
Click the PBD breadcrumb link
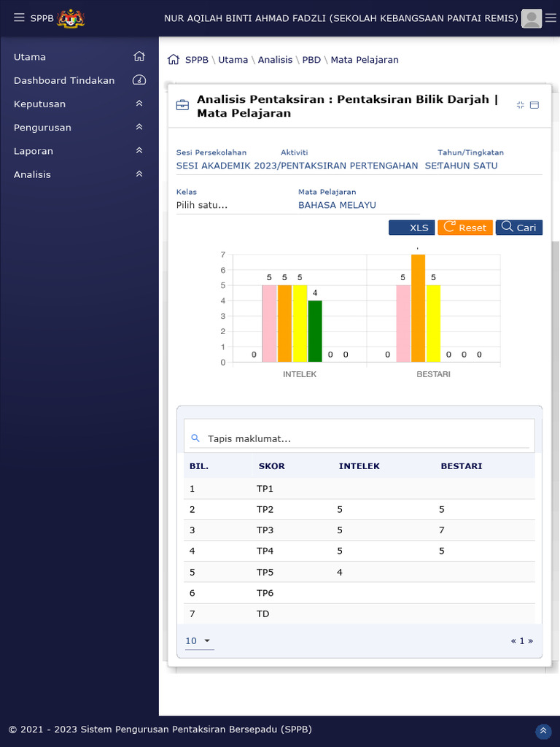click(x=311, y=60)
